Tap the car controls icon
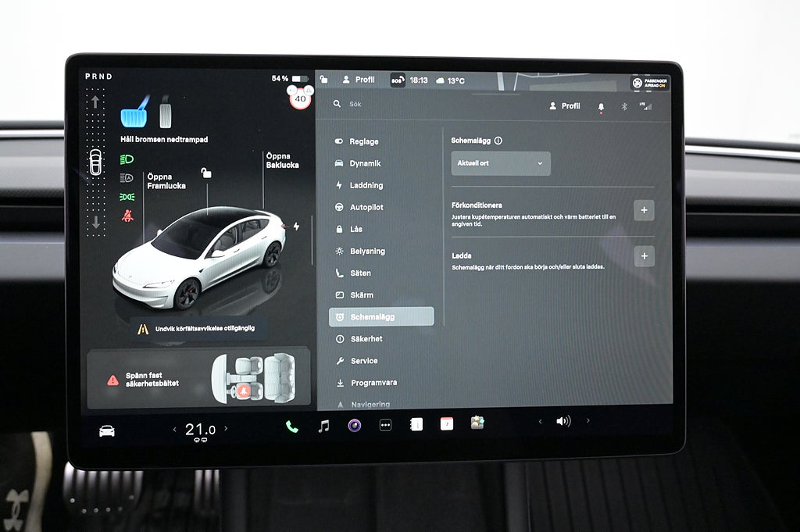 point(107,430)
